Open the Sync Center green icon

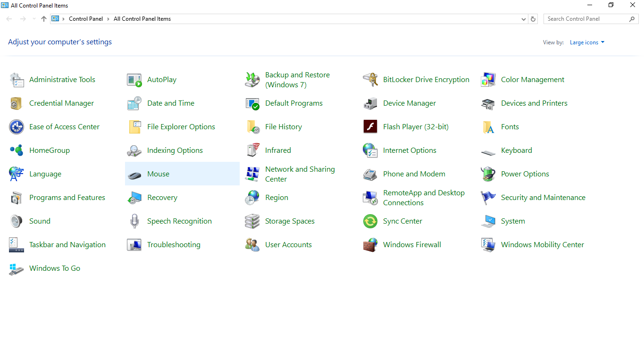[370, 221]
